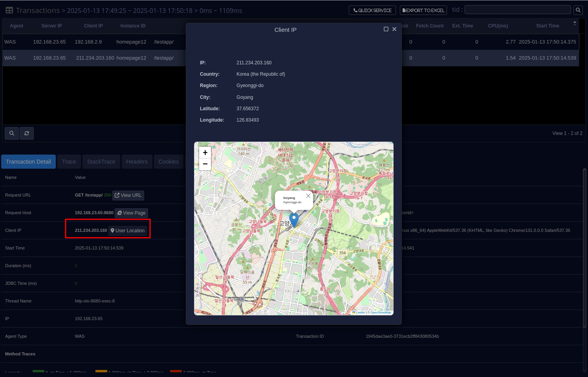This screenshot has height=377, width=588.
Task: Close the Client IP dialog
Action: click(x=394, y=29)
